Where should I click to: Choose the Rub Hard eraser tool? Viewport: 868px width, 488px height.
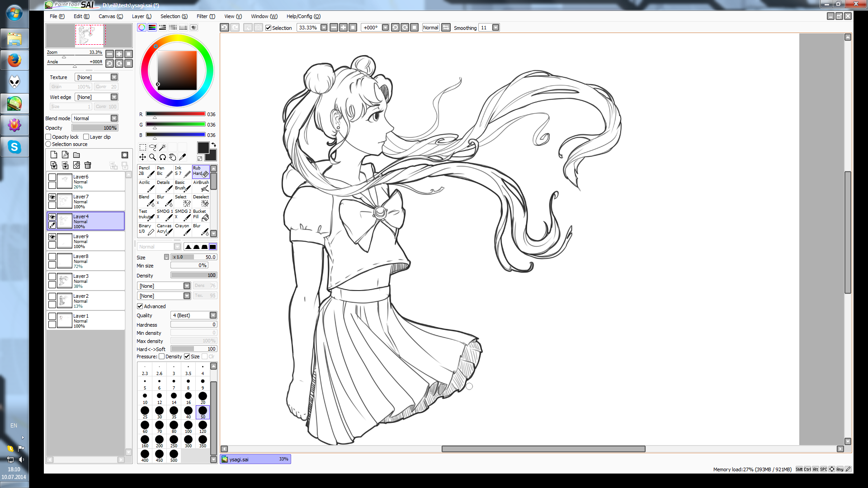click(x=201, y=171)
